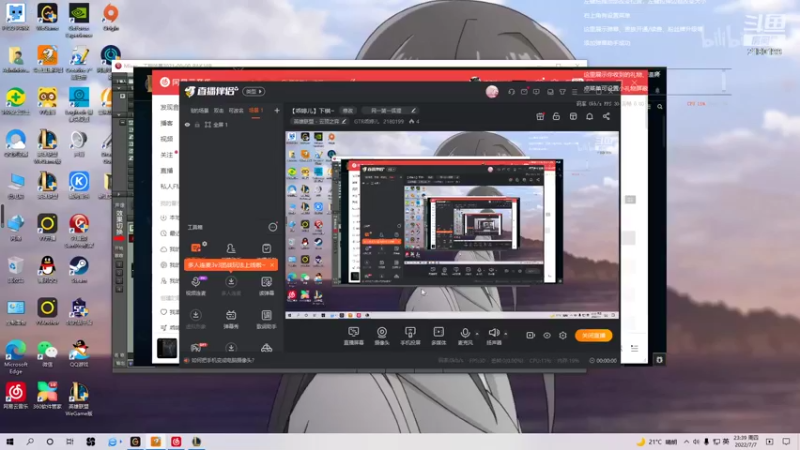
Task: Open the phone-as-camera help tip link
Action: [x=222, y=360]
